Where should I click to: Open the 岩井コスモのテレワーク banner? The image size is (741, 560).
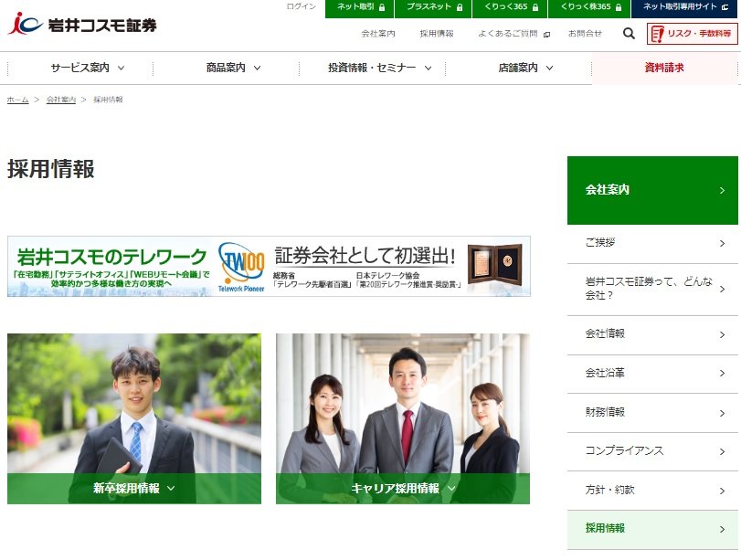click(269, 267)
